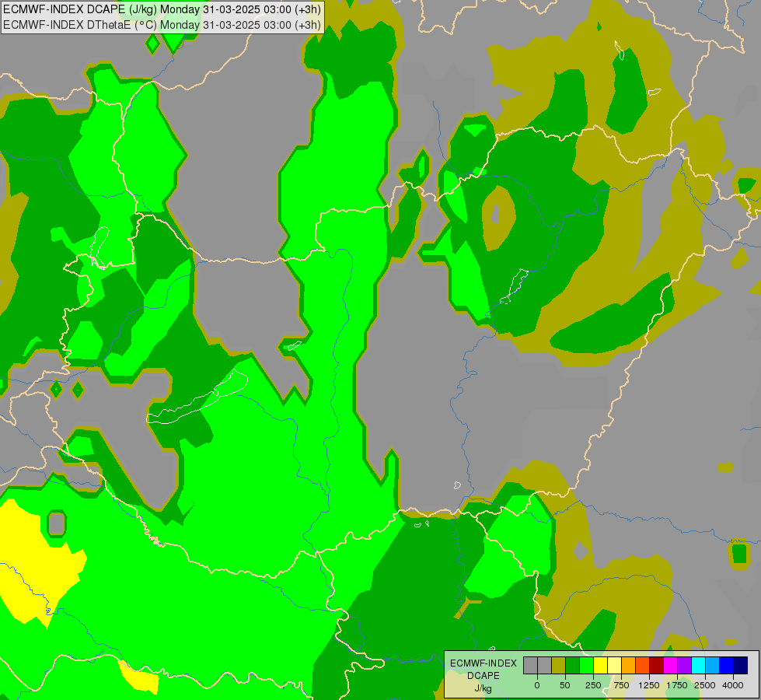Click the ECMWF-INDEX DThetaE (°C) title line
This screenshot has height=700, width=761.
pos(162,25)
